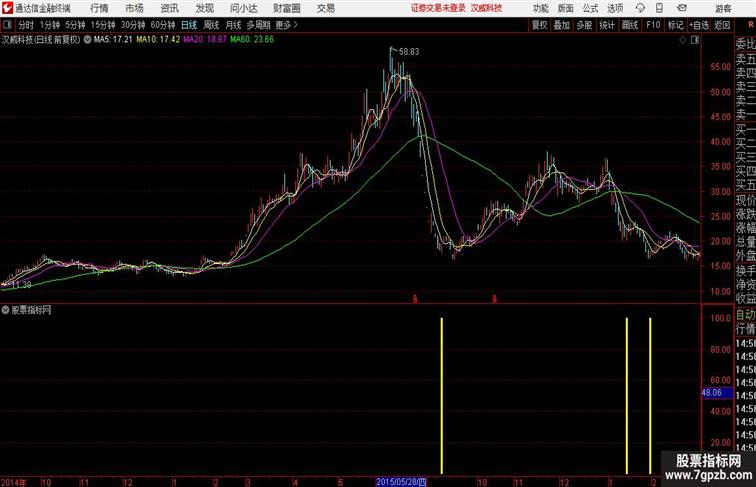
Task: Toggle the panel layout icon at chart top-right
Action: pos(695,40)
